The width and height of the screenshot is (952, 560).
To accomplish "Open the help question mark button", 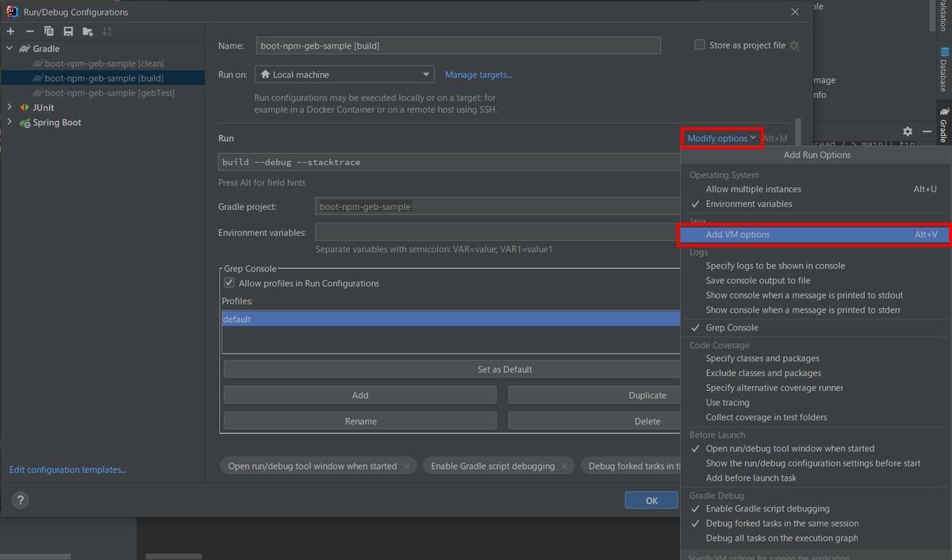I will (21, 500).
